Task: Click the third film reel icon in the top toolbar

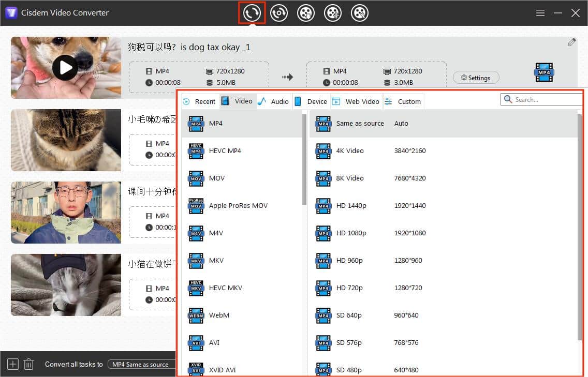Action: (306, 13)
